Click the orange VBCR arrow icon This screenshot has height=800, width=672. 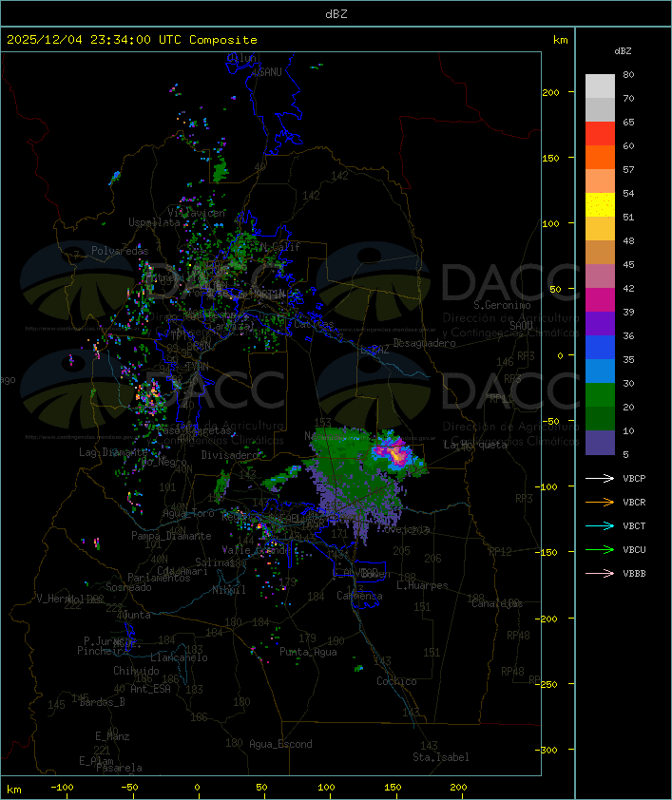tap(600, 502)
